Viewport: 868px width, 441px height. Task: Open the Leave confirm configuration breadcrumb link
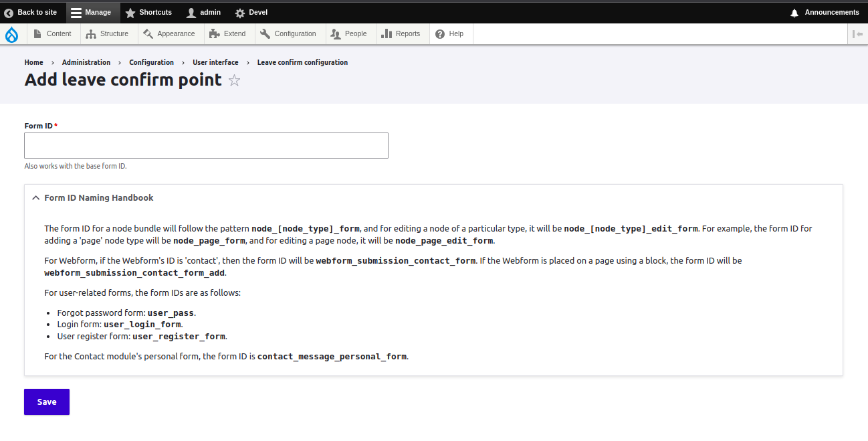302,62
